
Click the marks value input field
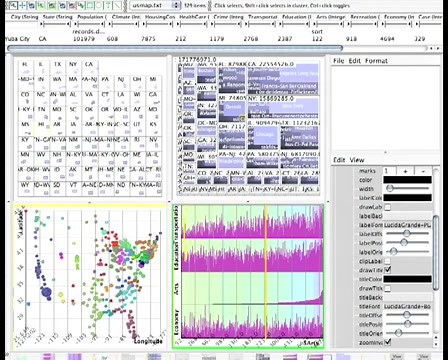point(389,171)
